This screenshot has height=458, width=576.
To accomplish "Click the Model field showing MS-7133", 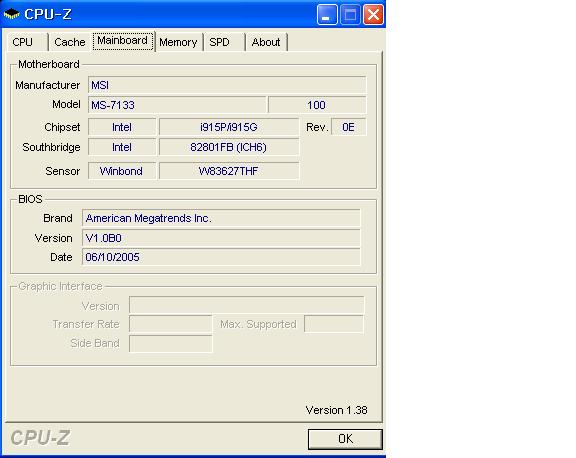I will 177,105.
